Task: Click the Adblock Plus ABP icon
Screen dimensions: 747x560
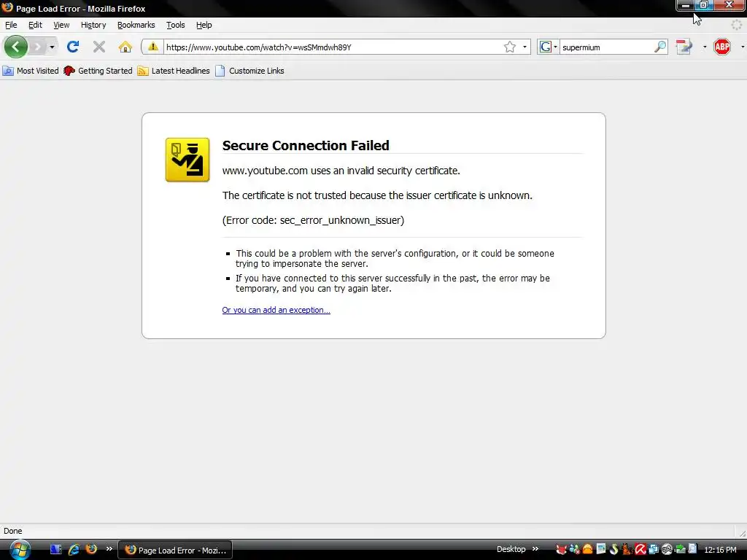Action: pyautogui.click(x=721, y=47)
